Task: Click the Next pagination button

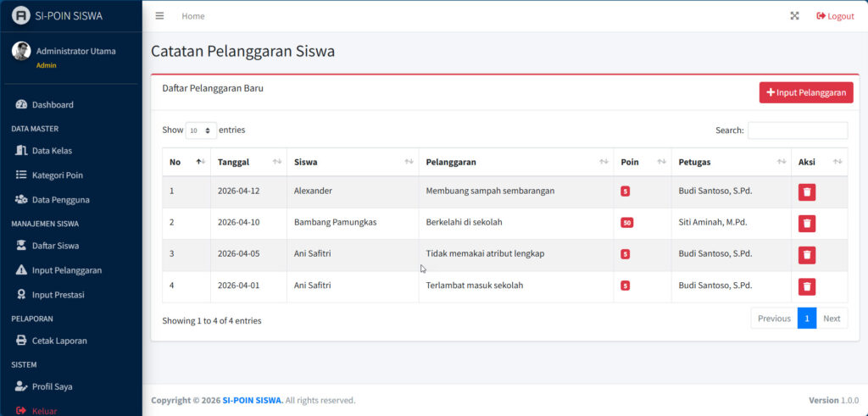Action: click(832, 319)
